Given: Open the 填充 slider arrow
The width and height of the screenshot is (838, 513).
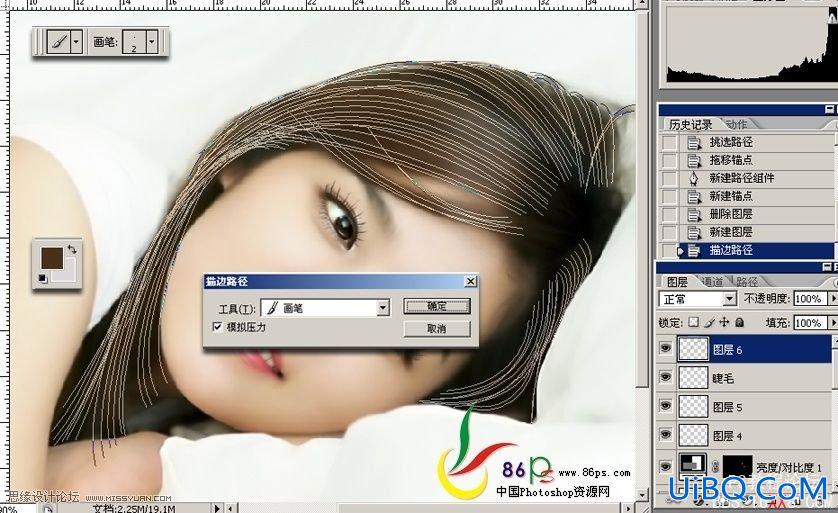Looking at the screenshot, I should (x=832, y=323).
